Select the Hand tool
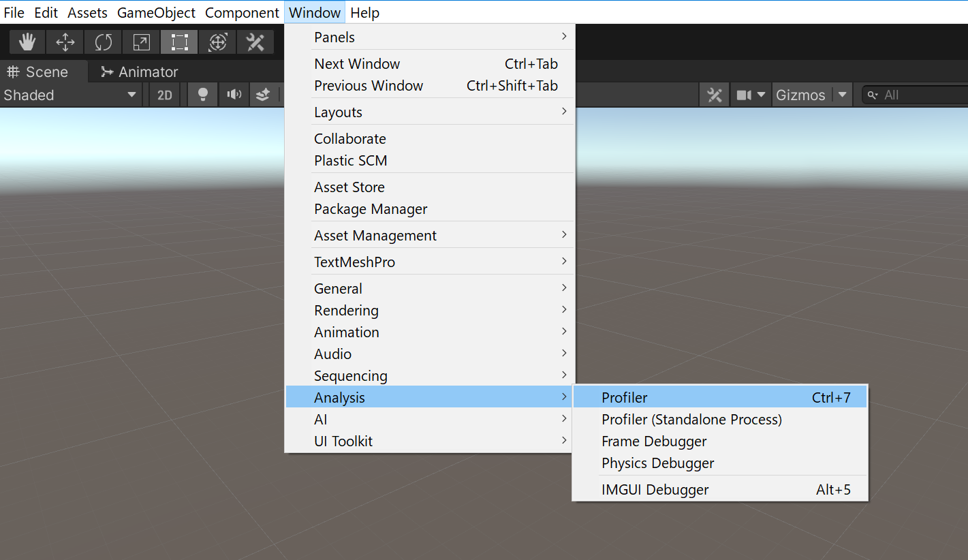The width and height of the screenshot is (968, 560). click(x=27, y=42)
